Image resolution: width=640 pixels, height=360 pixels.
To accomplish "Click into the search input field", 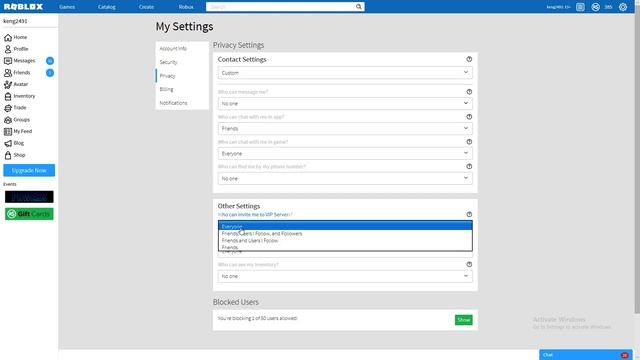I will tap(280, 7).
